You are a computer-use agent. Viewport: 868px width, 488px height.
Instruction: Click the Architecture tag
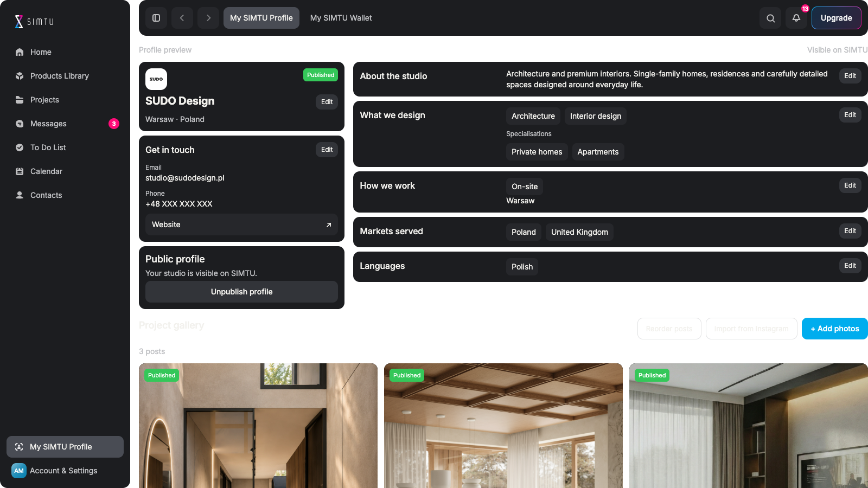pyautogui.click(x=533, y=116)
